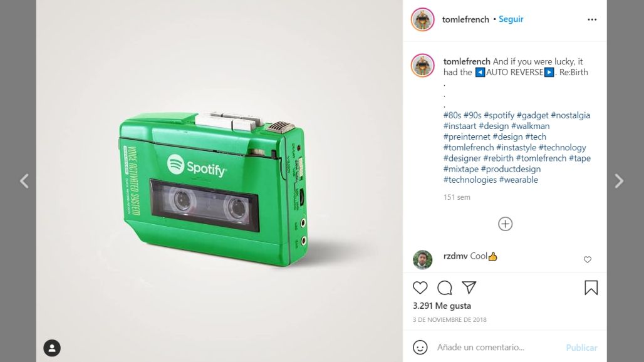Image resolution: width=644 pixels, height=362 pixels.
Task: Show tagged people icon on photo
Action: (x=52, y=348)
